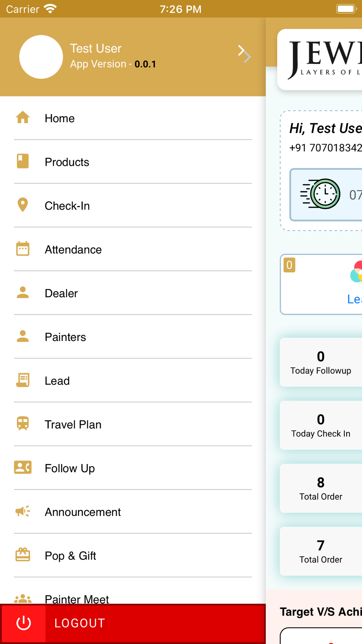The width and height of the screenshot is (362, 644).
Task: Click the Target V/S Achievement heading
Action: (321, 611)
